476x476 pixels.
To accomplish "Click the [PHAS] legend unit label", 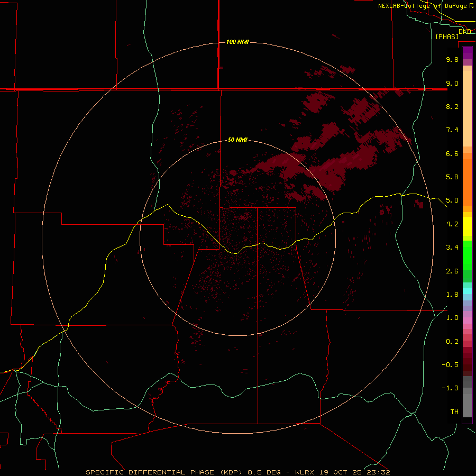I will coord(447,36).
